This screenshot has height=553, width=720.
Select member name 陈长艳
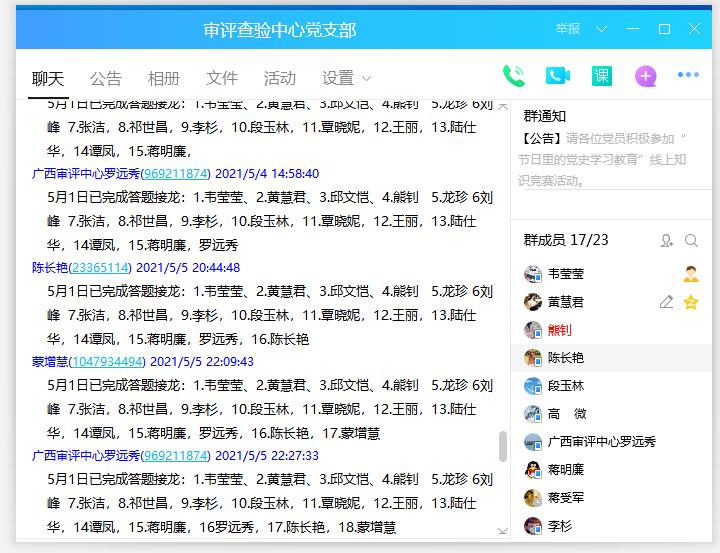[x=566, y=358]
